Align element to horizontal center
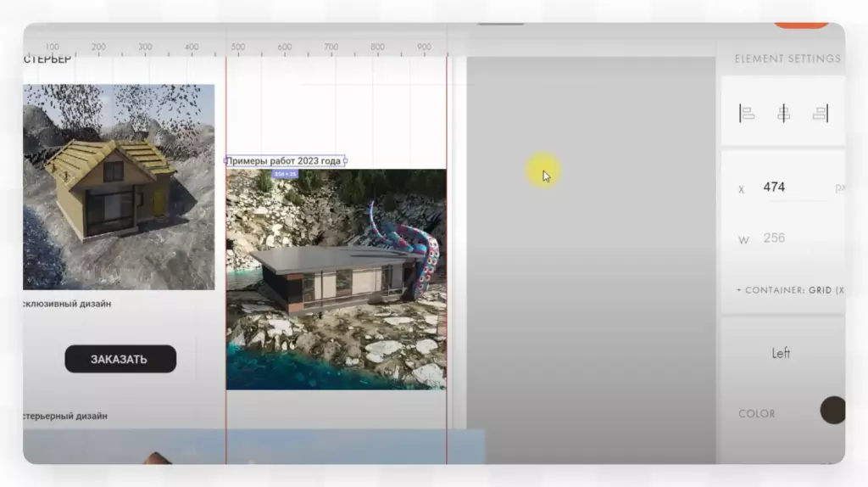Viewport: 868px width, 487px height. click(783, 114)
